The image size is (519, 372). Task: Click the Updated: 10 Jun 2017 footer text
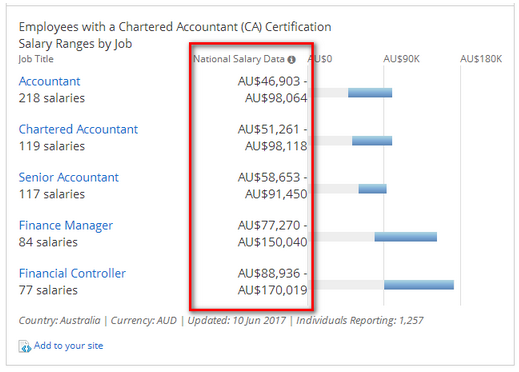pyautogui.click(x=237, y=320)
